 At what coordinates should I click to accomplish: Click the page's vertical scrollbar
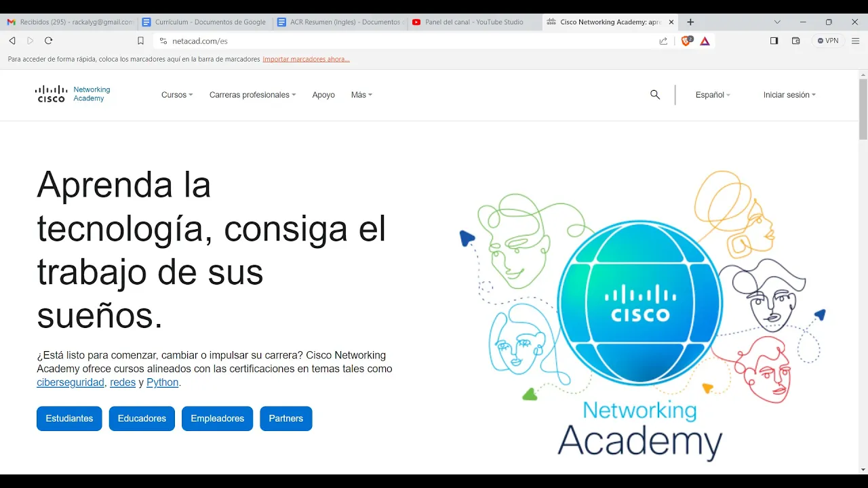point(863,271)
